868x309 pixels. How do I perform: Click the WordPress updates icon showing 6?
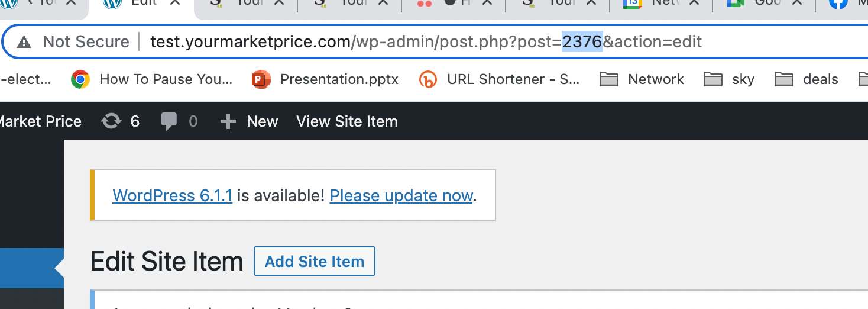click(111, 121)
